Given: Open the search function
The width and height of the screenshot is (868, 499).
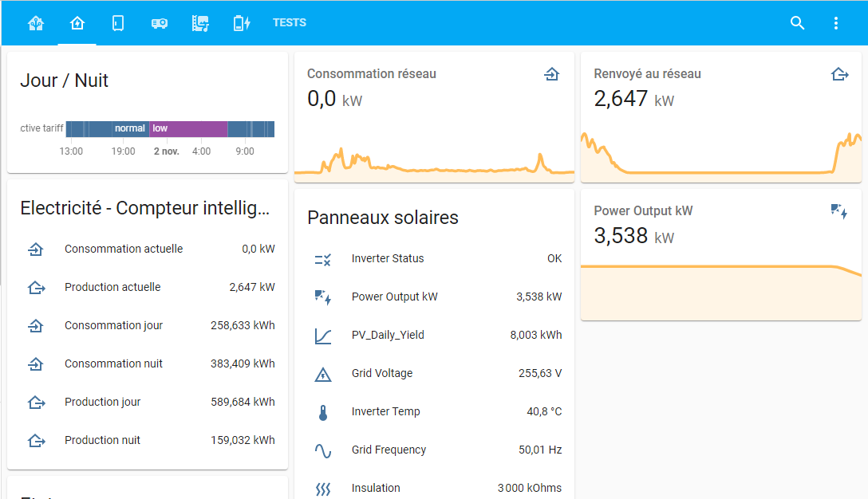Looking at the screenshot, I should (x=797, y=23).
